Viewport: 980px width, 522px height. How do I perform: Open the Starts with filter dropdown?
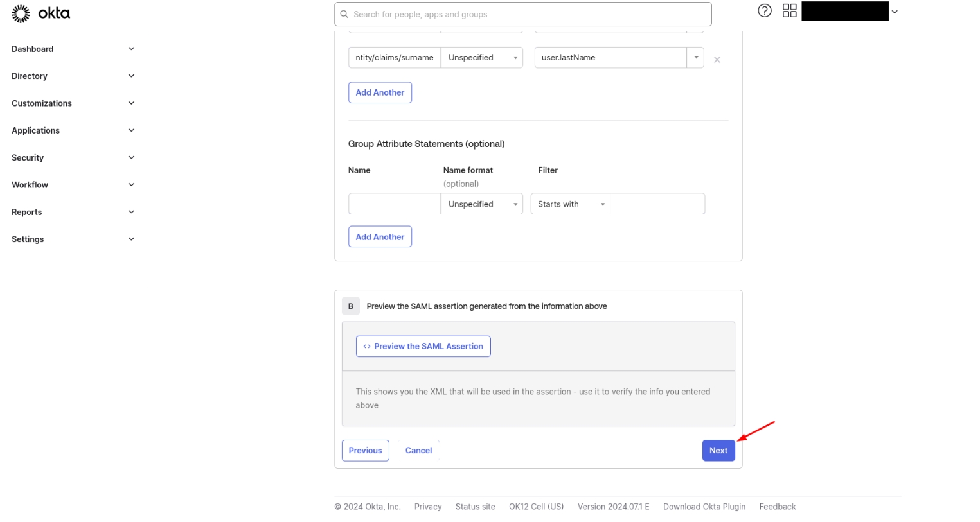[x=570, y=204]
